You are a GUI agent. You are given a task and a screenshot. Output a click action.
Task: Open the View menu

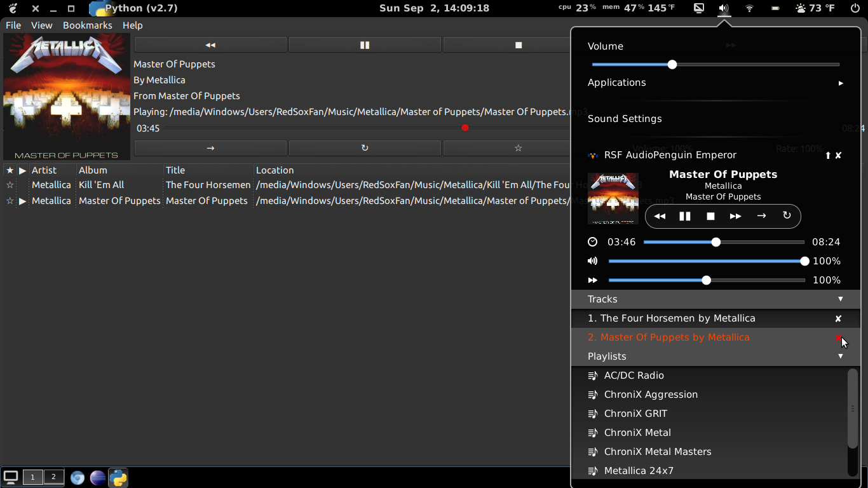tap(42, 25)
